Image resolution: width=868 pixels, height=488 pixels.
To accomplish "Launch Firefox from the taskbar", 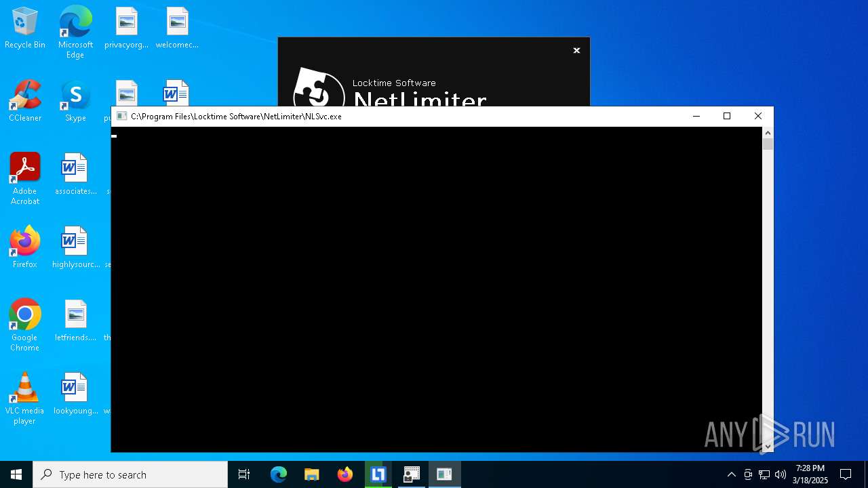I will 345,474.
